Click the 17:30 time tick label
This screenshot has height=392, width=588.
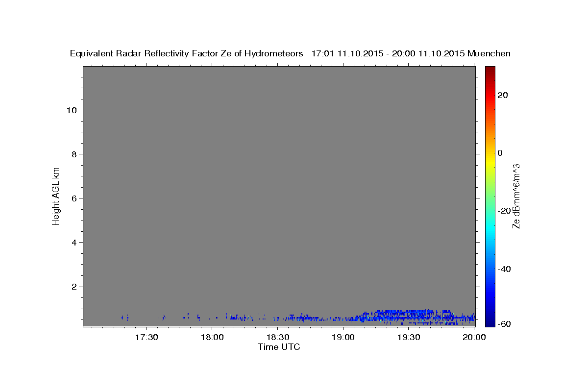[147, 337]
